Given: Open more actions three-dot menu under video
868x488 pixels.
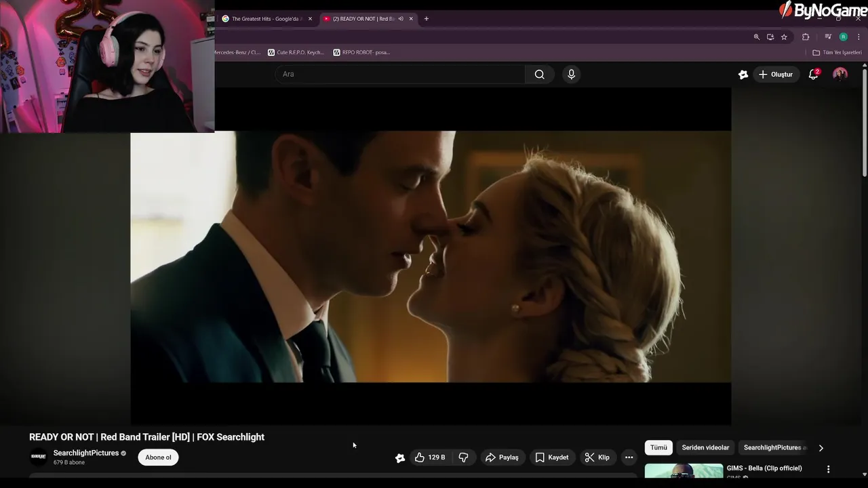Looking at the screenshot, I should (x=629, y=457).
